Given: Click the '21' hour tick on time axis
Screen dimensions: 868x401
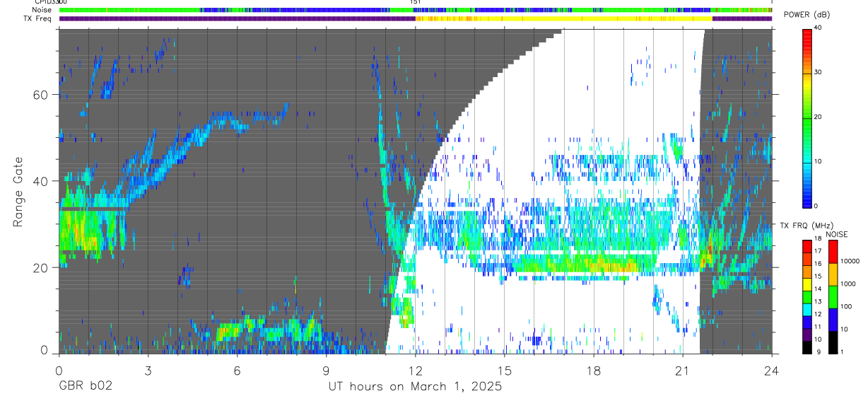Looking at the screenshot, I should pyautogui.click(x=683, y=370).
